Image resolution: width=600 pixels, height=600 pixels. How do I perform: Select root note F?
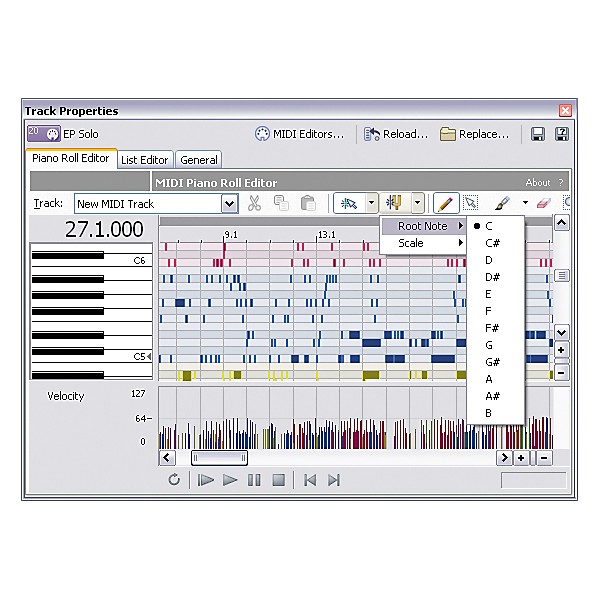pyautogui.click(x=495, y=311)
